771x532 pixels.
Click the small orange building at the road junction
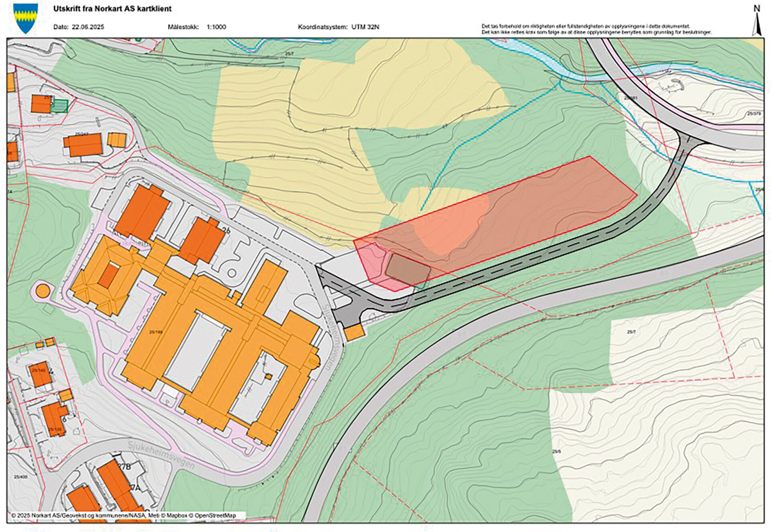[354, 332]
